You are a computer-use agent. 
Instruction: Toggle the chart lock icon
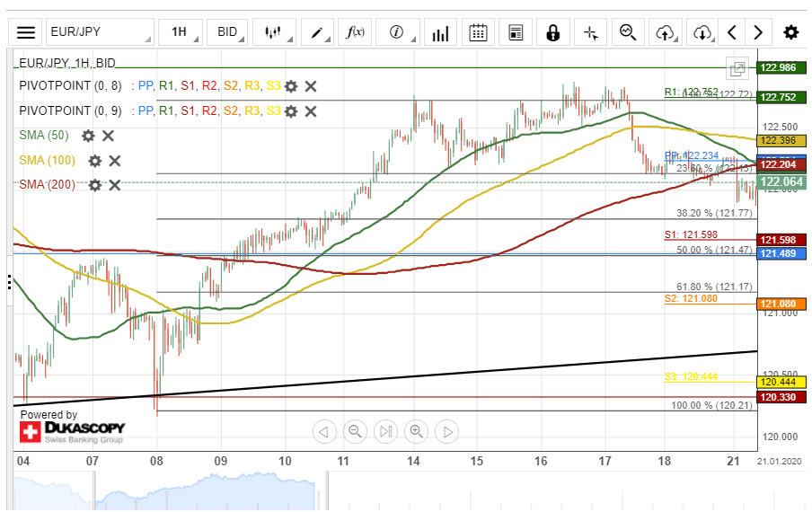pyautogui.click(x=552, y=33)
